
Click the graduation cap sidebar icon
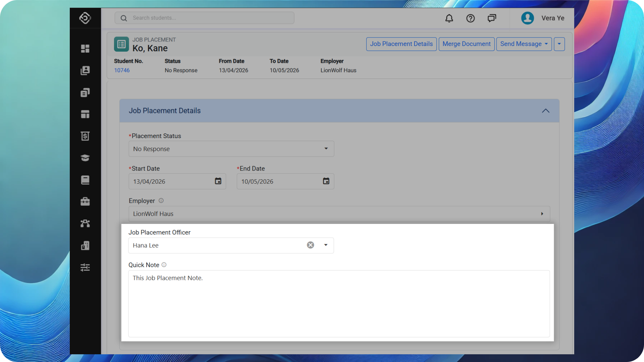(x=85, y=158)
